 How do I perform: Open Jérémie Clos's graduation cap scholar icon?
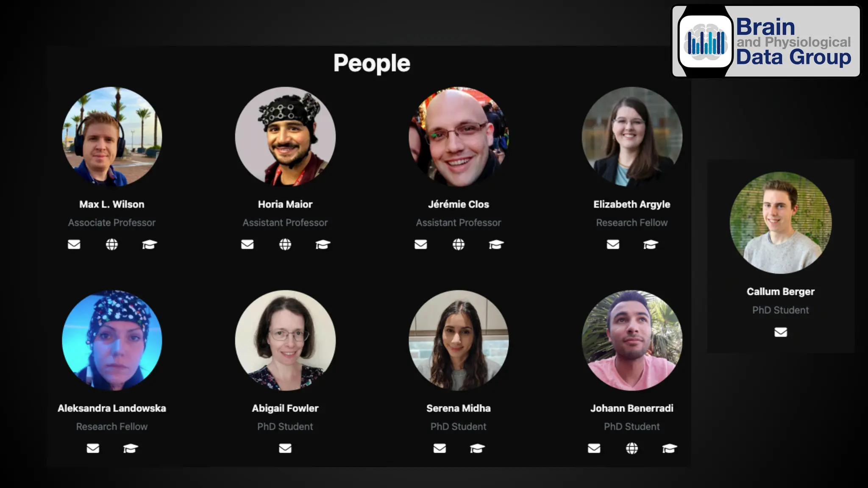click(496, 244)
